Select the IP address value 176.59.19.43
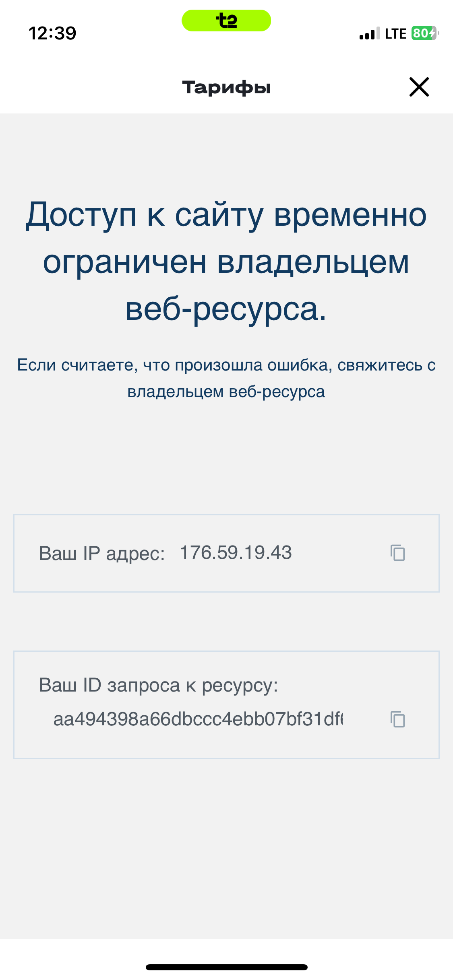453x980 pixels. (236, 553)
